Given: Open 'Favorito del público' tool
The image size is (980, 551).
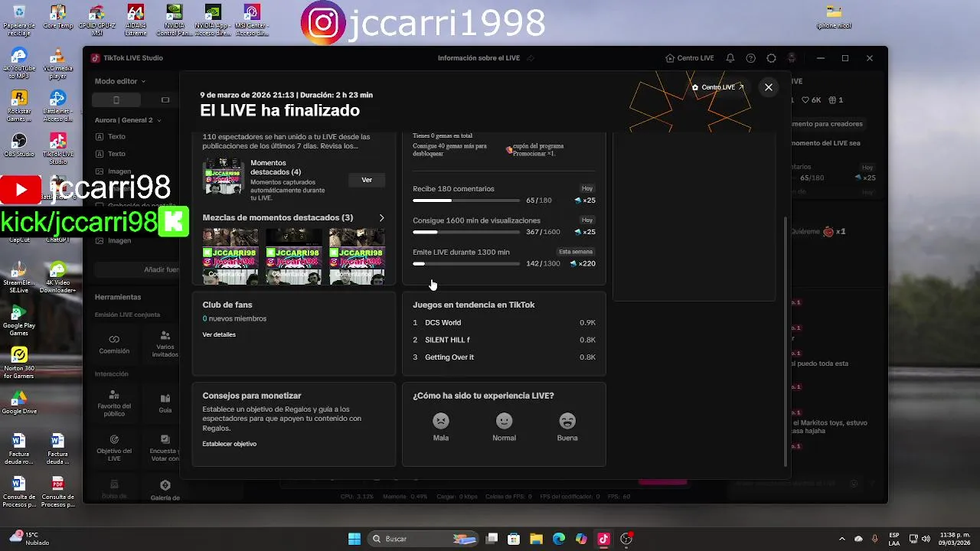Looking at the screenshot, I should (x=114, y=403).
